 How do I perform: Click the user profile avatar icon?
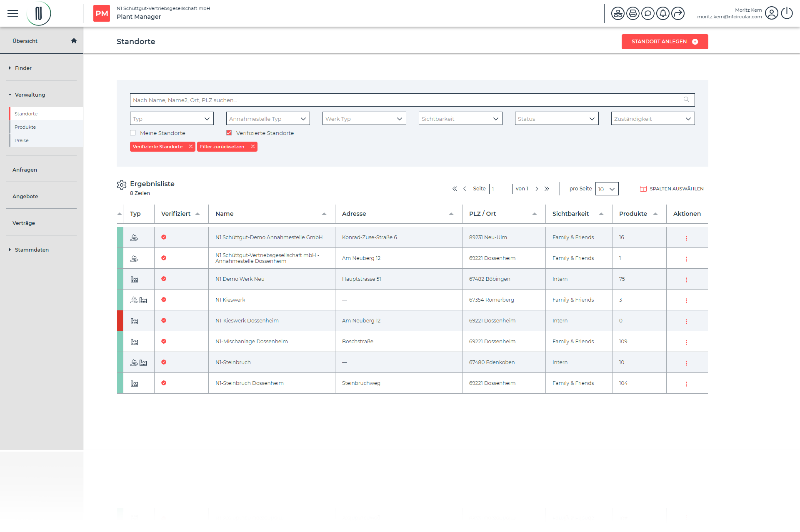coord(771,13)
